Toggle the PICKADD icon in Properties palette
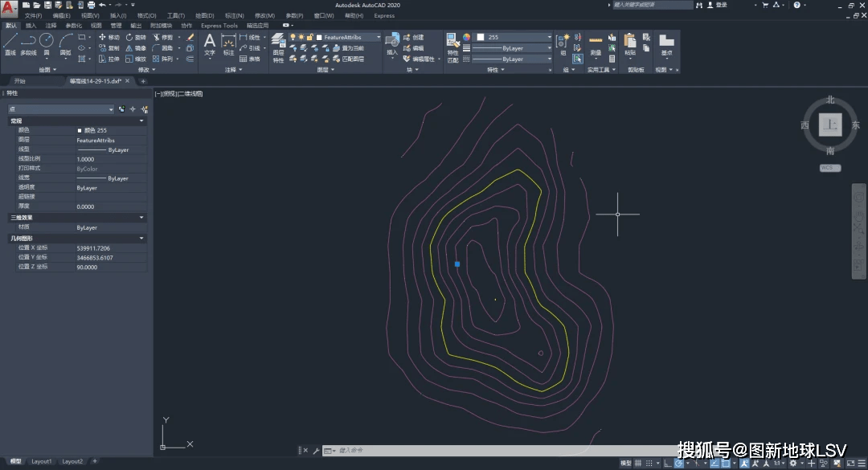The width and height of the screenshot is (868, 470). click(x=122, y=109)
